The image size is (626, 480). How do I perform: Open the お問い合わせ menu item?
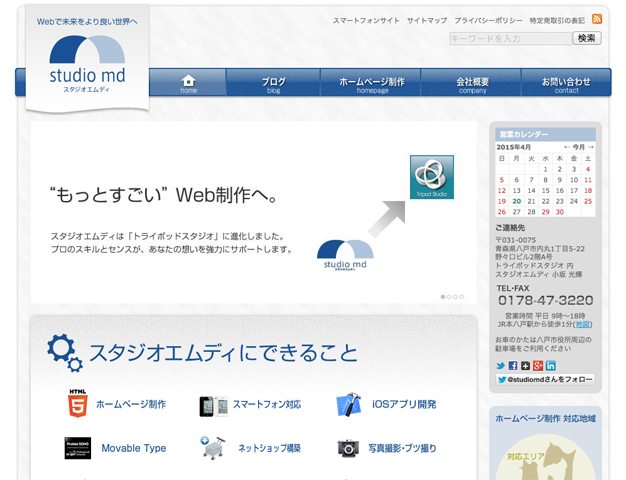pyautogui.click(x=566, y=83)
